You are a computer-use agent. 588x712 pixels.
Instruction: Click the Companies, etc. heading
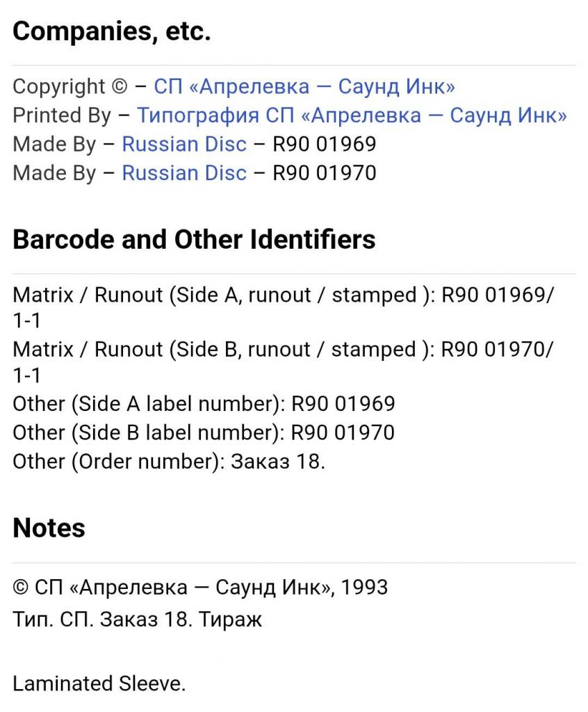[x=111, y=32]
